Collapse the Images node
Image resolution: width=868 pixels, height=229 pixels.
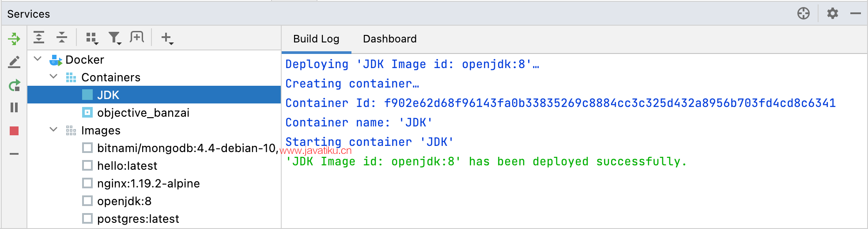[x=53, y=130]
